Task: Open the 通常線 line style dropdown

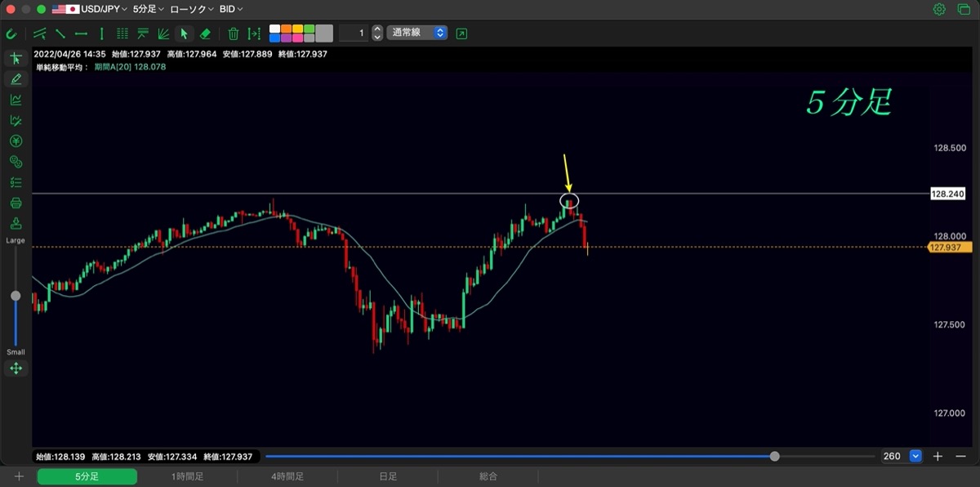Action: click(x=417, y=34)
